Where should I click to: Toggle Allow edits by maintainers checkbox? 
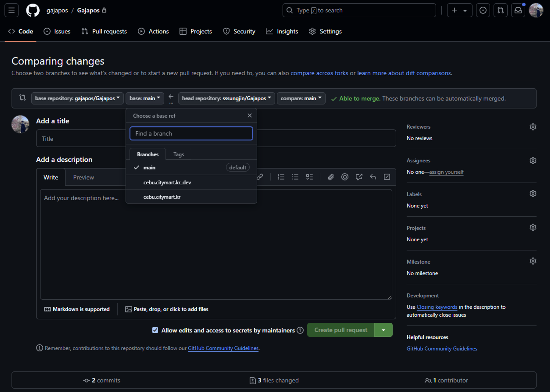click(x=155, y=330)
